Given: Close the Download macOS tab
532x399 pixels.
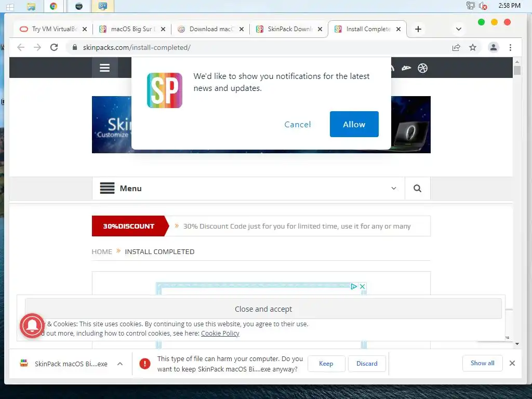Looking at the screenshot, I should (x=242, y=29).
